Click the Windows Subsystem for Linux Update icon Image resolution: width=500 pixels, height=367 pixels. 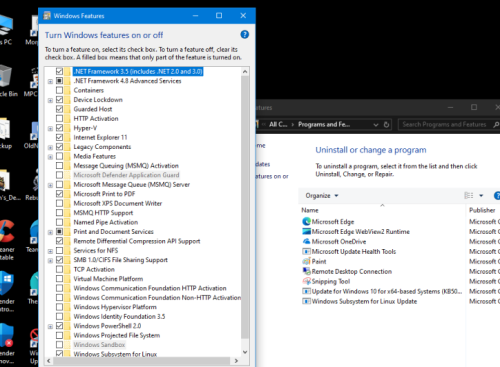pos(306,301)
